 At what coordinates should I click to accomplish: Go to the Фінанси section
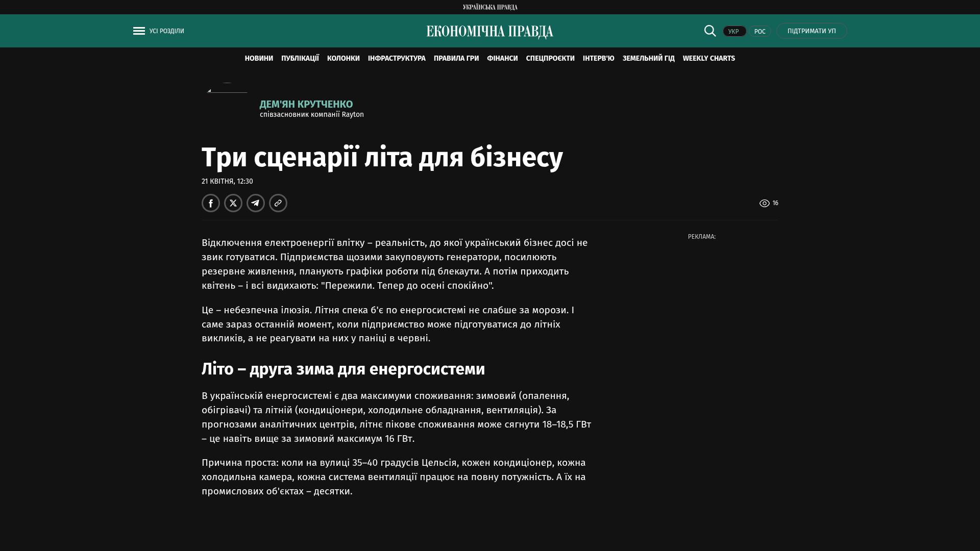pos(502,59)
